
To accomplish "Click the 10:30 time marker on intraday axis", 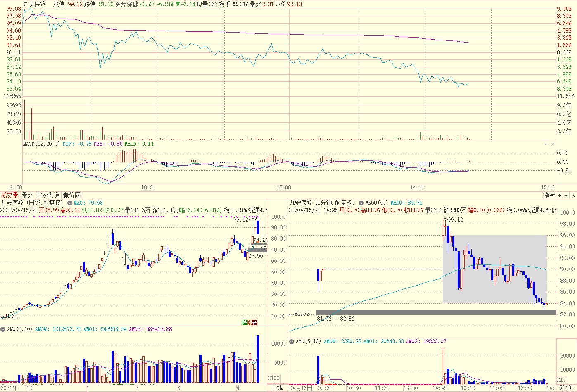I will [148, 187].
